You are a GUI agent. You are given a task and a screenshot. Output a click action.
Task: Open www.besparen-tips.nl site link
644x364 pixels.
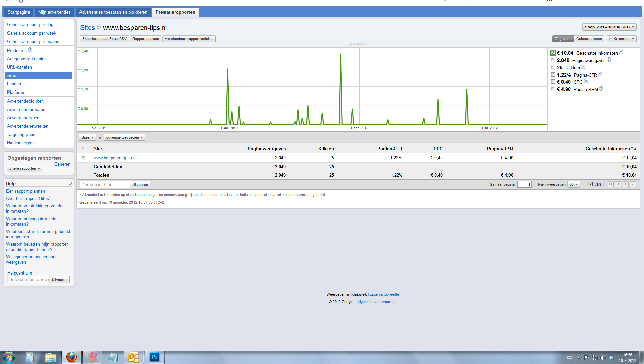(114, 158)
